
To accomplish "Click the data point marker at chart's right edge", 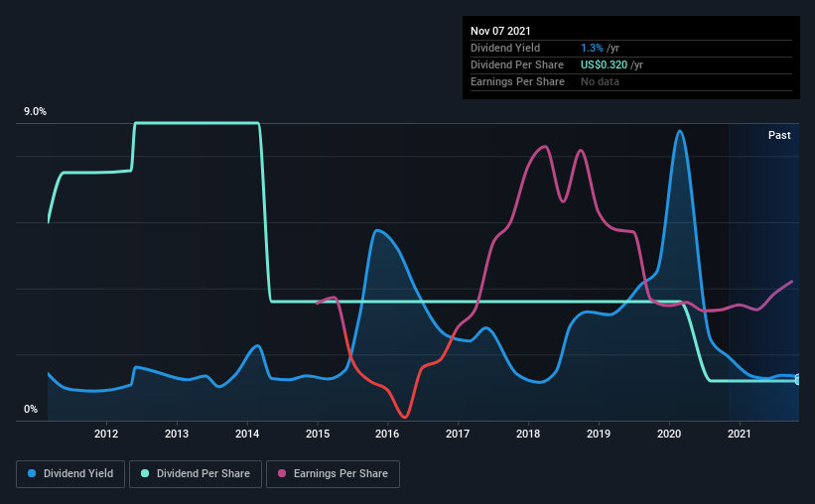I will click(798, 380).
